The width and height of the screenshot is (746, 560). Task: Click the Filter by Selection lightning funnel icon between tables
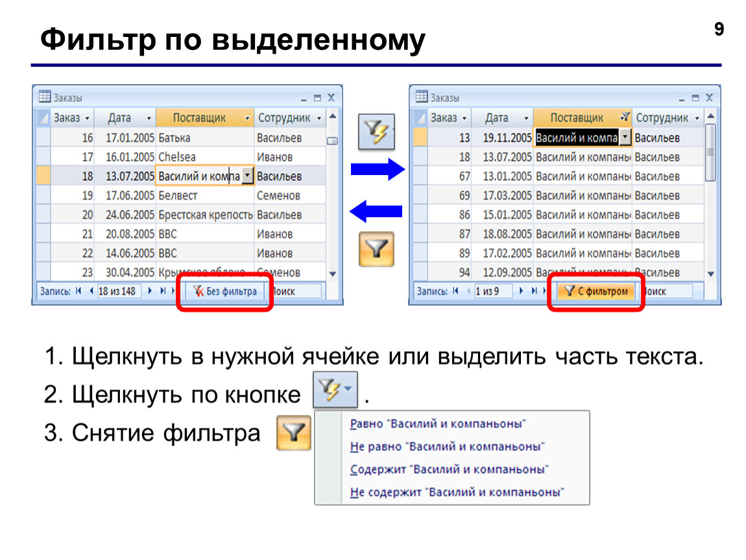pyautogui.click(x=376, y=131)
